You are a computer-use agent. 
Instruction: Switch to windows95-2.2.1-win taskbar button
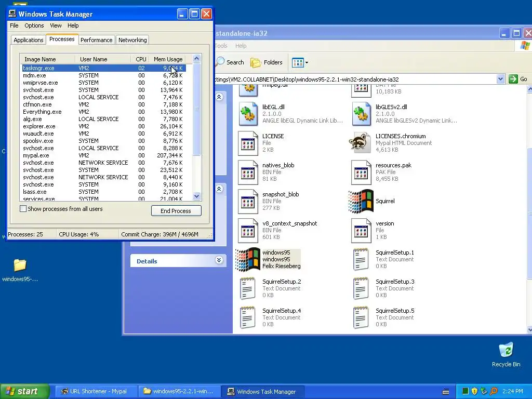[x=179, y=391]
